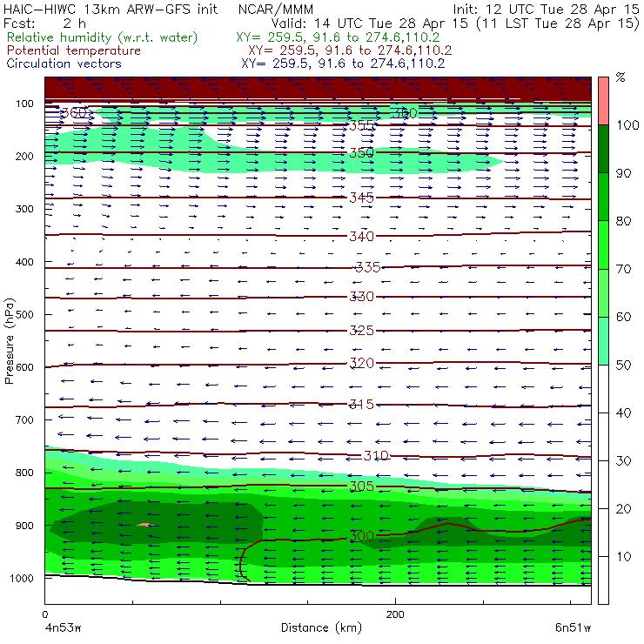Click the 70-80% bright green colorbar segment
Image resolution: width=644 pixels, height=644 pixels.
pos(603,245)
